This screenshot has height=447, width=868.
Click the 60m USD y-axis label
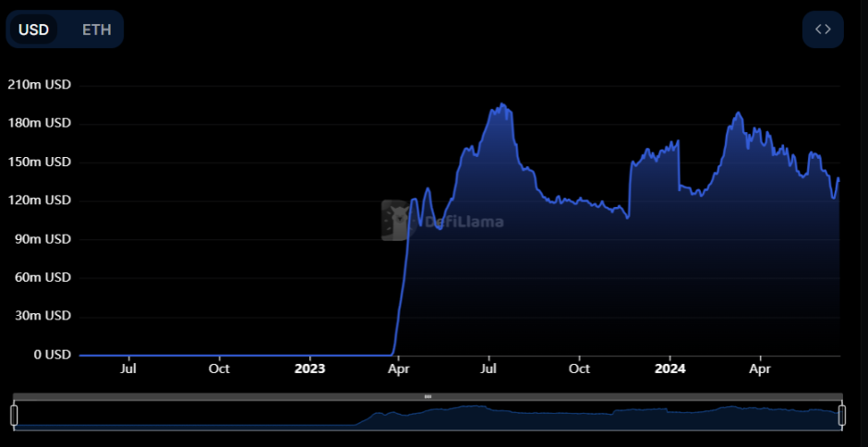42,277
